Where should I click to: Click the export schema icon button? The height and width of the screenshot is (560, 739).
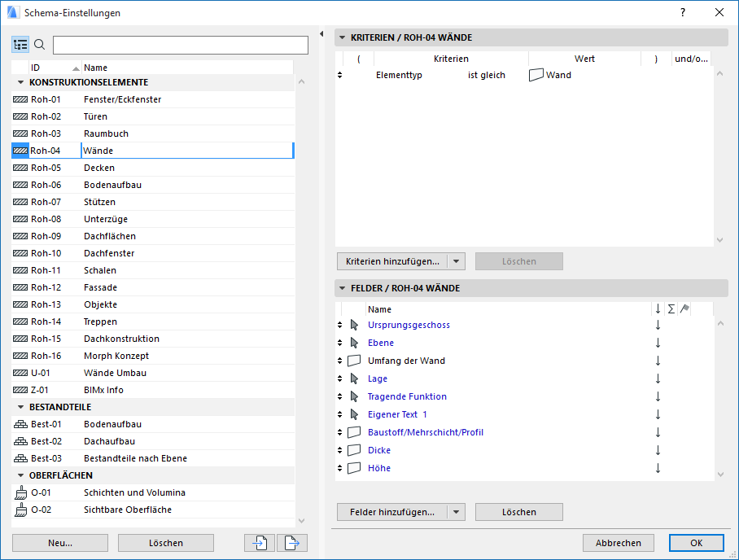pos(292,543)
